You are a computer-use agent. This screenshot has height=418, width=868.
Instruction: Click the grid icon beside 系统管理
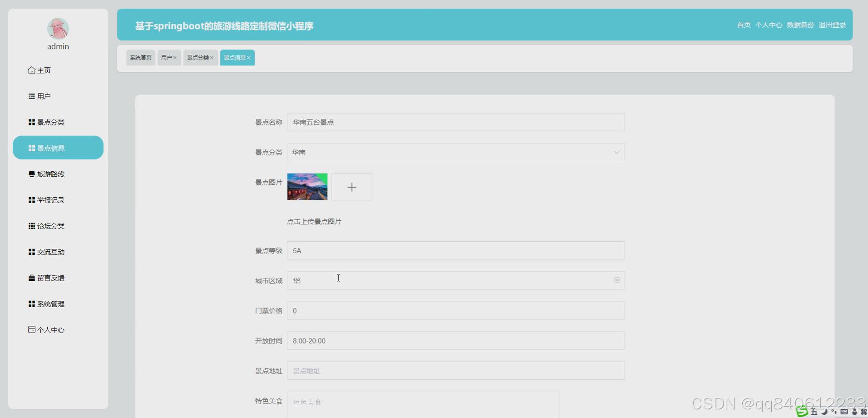click(32, 304)
